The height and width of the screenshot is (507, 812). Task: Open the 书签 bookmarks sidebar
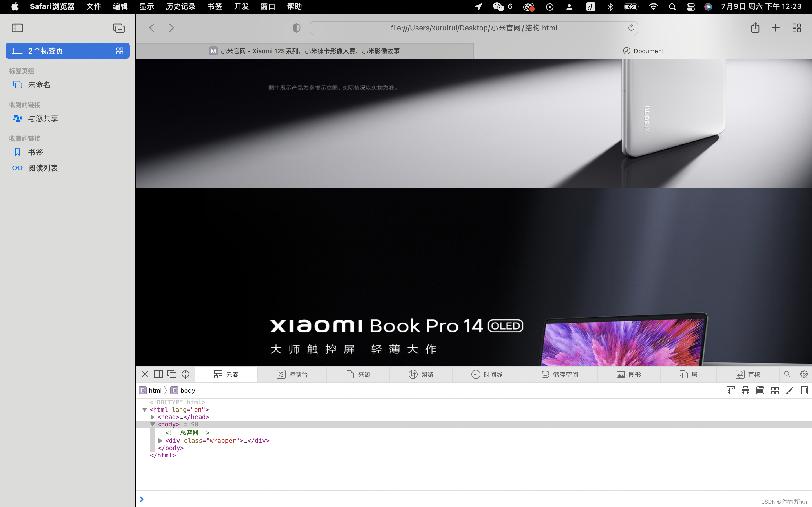pos(36,152)
